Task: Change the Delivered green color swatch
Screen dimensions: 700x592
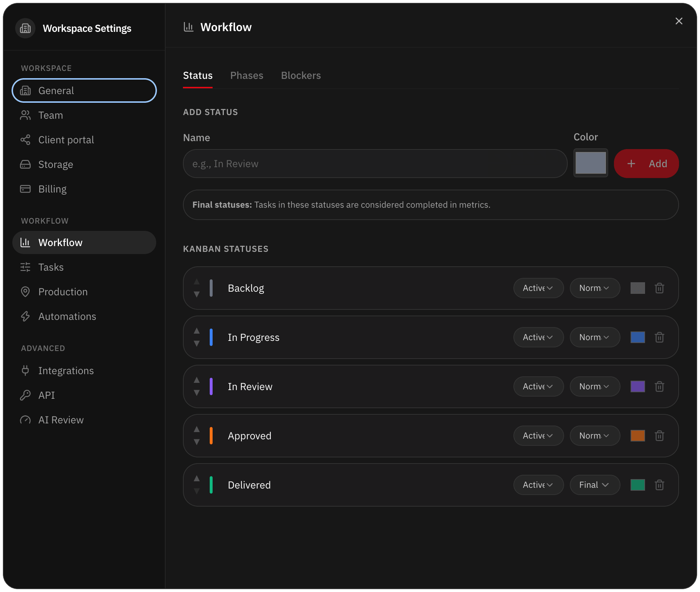Action: [637, 485]
